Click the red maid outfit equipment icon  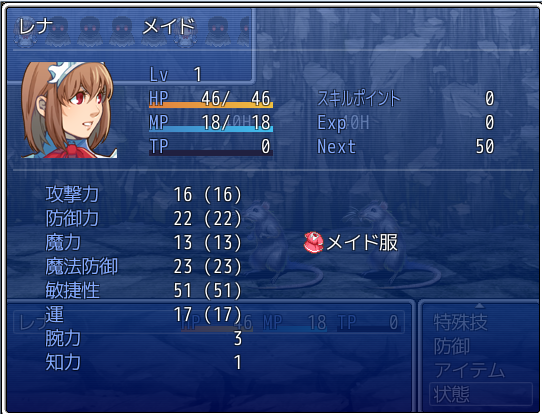pos(314,242)
